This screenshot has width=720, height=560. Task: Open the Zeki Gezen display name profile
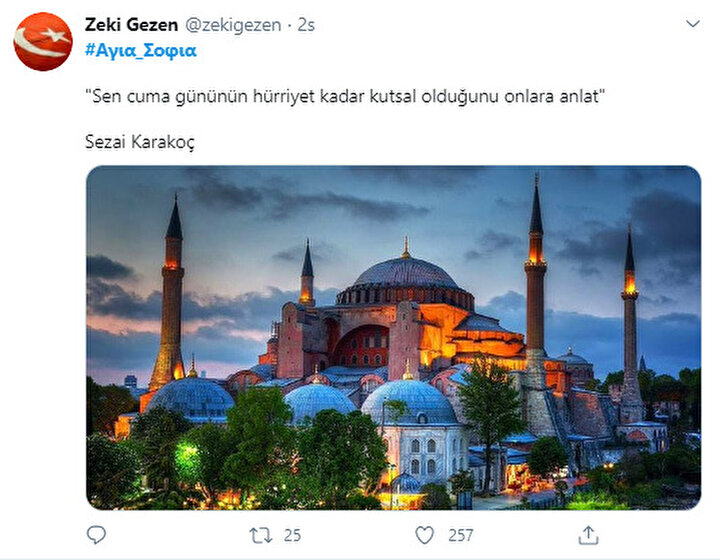pyautogui.click(x=131, y=25)
